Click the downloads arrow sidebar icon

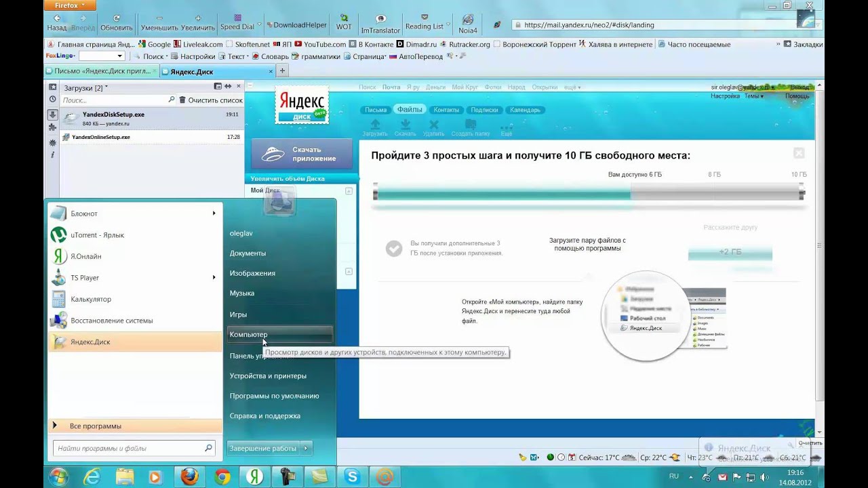pyautogui.click(x=52, y=115)
